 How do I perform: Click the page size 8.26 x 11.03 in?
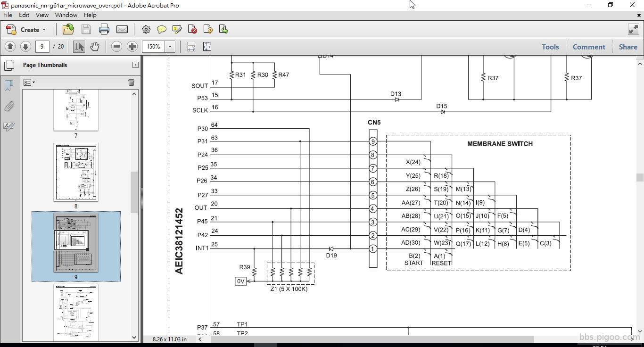169,339
